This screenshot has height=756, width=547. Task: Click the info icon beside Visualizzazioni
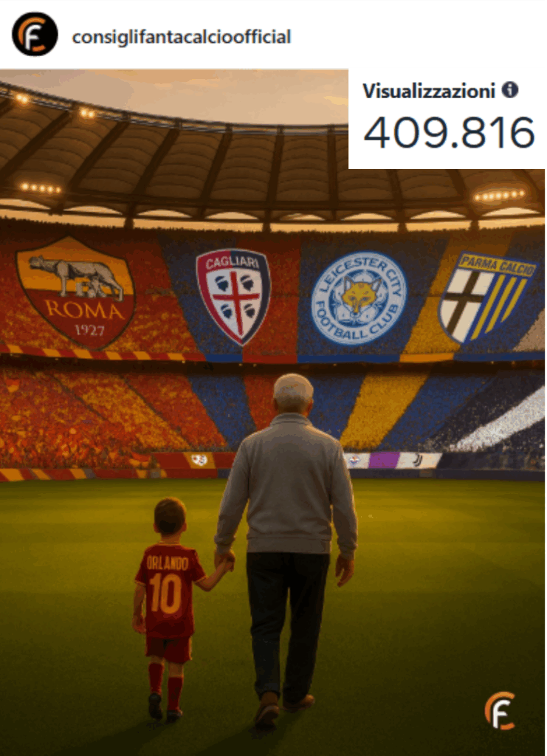coord(510,89)
